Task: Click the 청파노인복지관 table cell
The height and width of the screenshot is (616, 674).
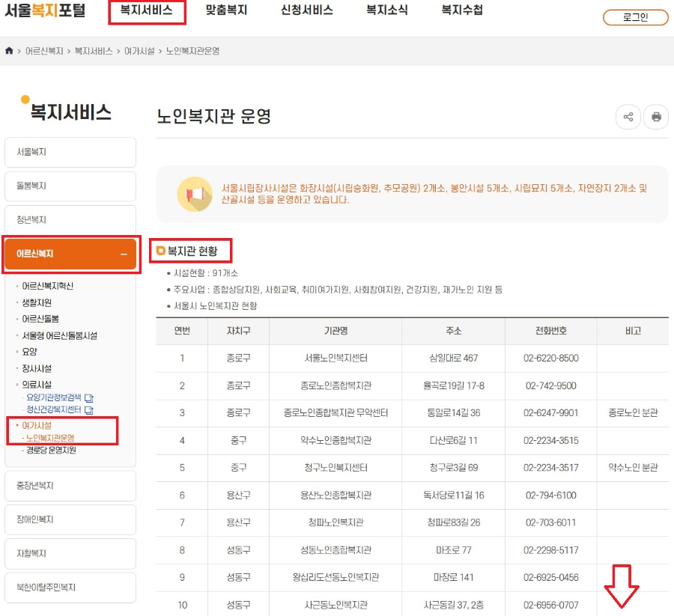Action: click(x=336, y=522)
